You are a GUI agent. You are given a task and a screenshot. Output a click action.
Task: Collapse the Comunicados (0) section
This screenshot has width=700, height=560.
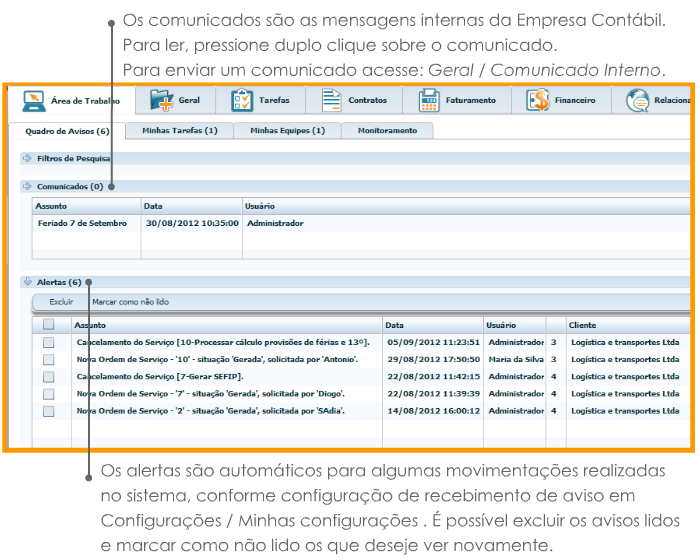[27, 186]
